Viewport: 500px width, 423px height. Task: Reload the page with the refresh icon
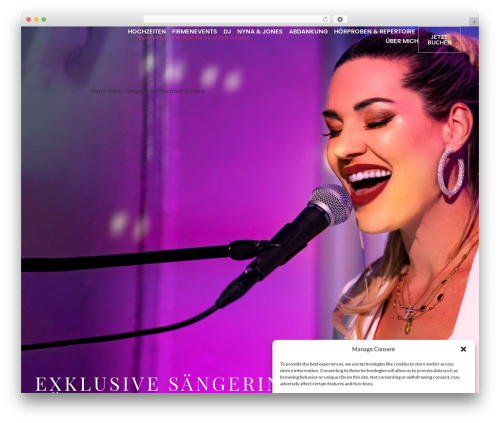coord(325,19)
